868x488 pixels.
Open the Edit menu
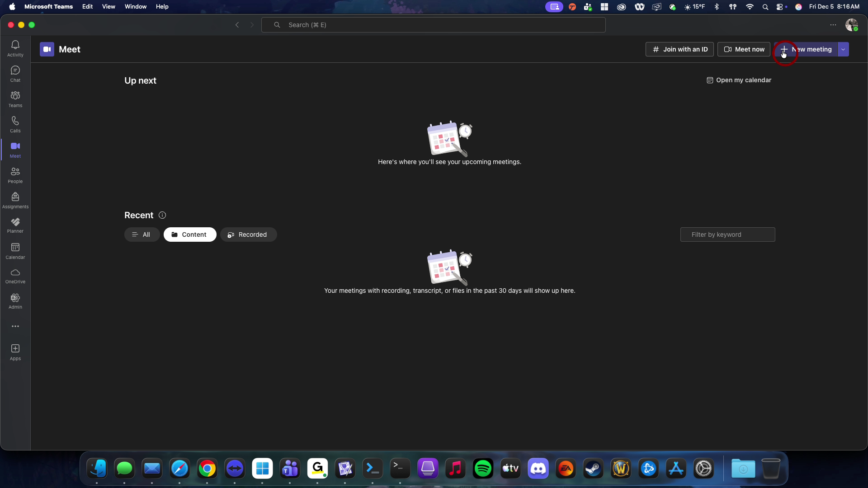click(x=87, y=6)
